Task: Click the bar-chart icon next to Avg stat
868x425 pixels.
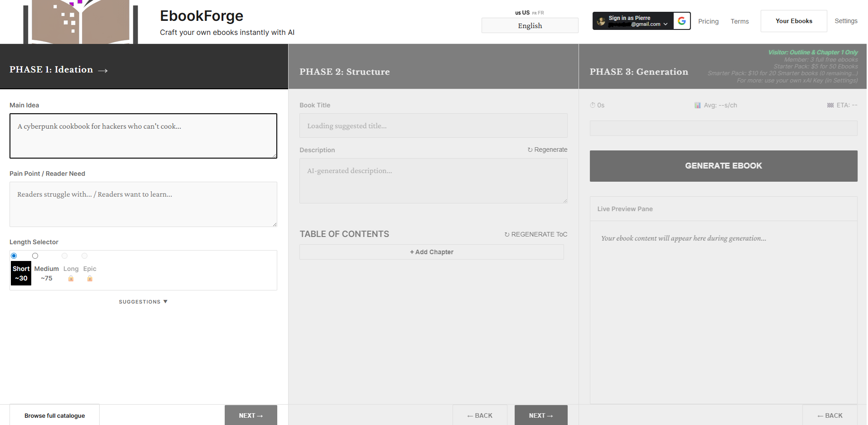Action: click(697, 105)
